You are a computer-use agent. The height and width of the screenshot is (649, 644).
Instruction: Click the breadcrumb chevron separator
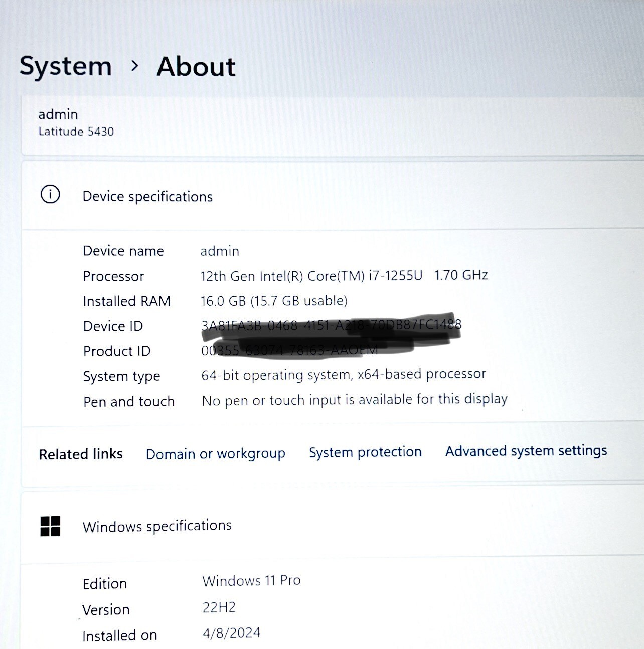point(134,66)
